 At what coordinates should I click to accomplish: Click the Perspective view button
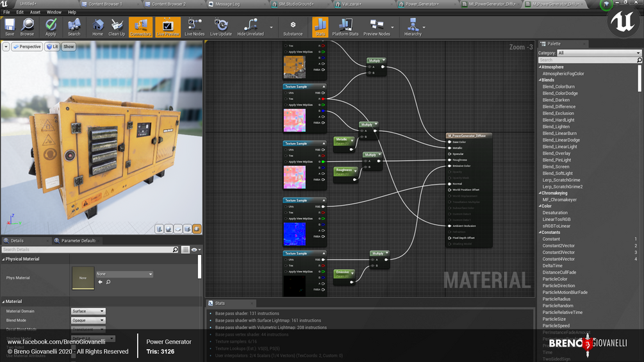(x=27, y=47)
